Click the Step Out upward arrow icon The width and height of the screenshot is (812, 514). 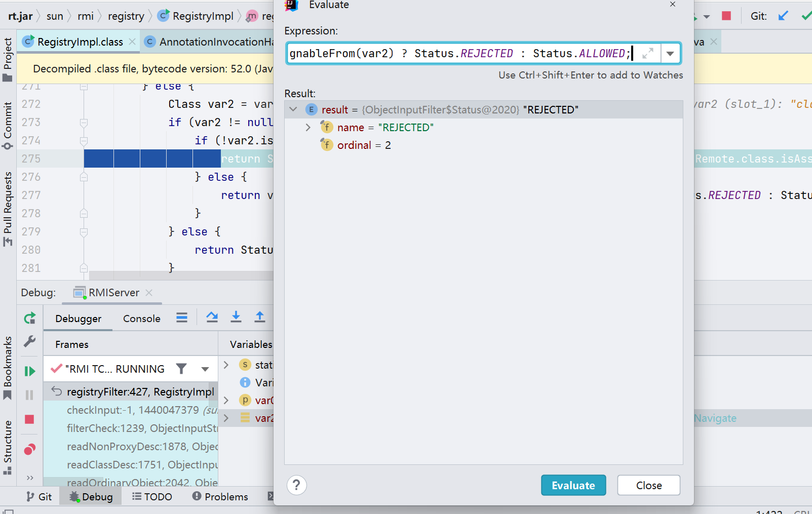pos(260,317)
